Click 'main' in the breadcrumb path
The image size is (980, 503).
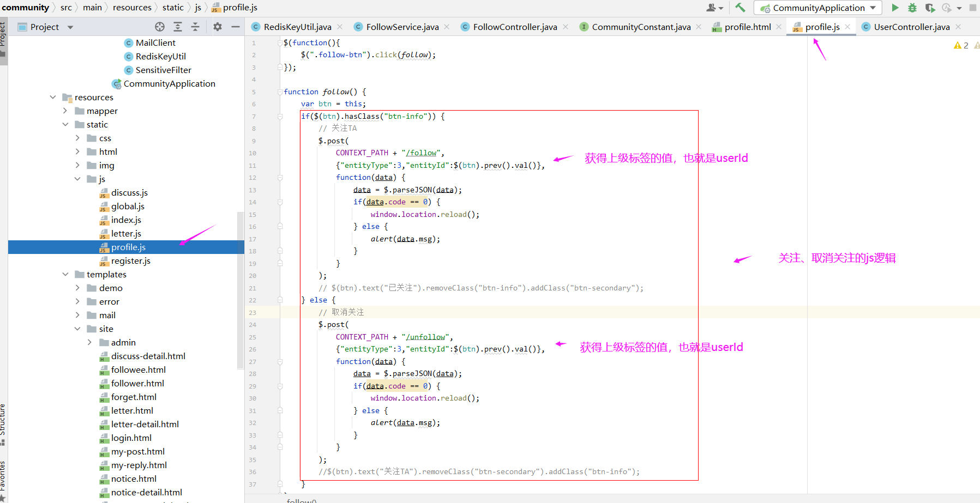[x=92, y=8]
